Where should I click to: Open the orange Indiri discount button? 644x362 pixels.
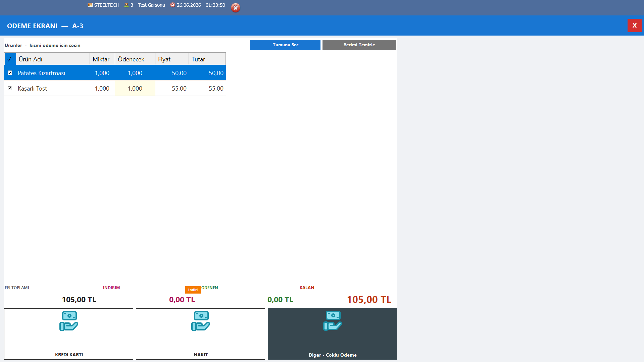[193, 290]
